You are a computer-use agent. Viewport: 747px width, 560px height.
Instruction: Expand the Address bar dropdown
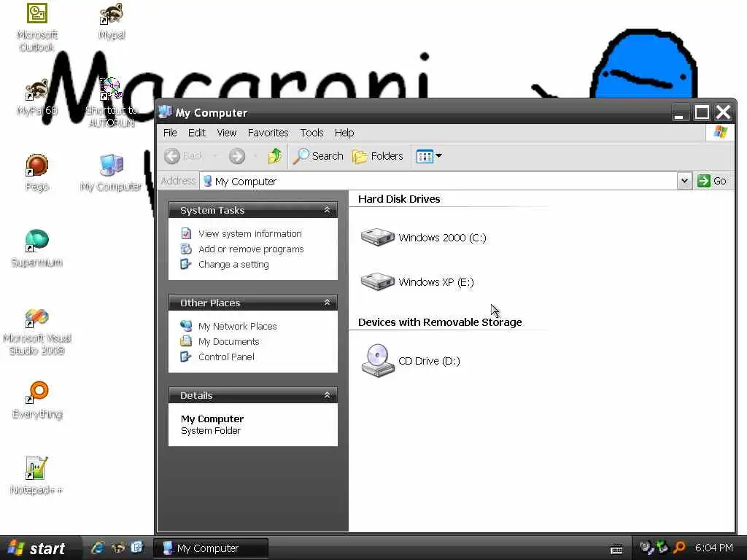point(684,181)
